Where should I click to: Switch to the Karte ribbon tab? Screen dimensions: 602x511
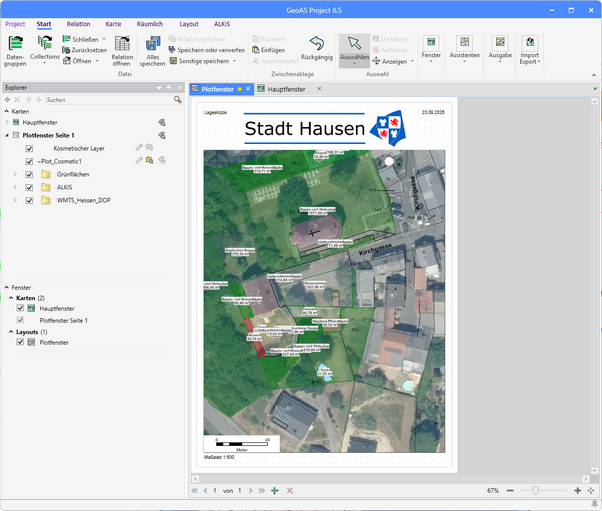point(113,24)
